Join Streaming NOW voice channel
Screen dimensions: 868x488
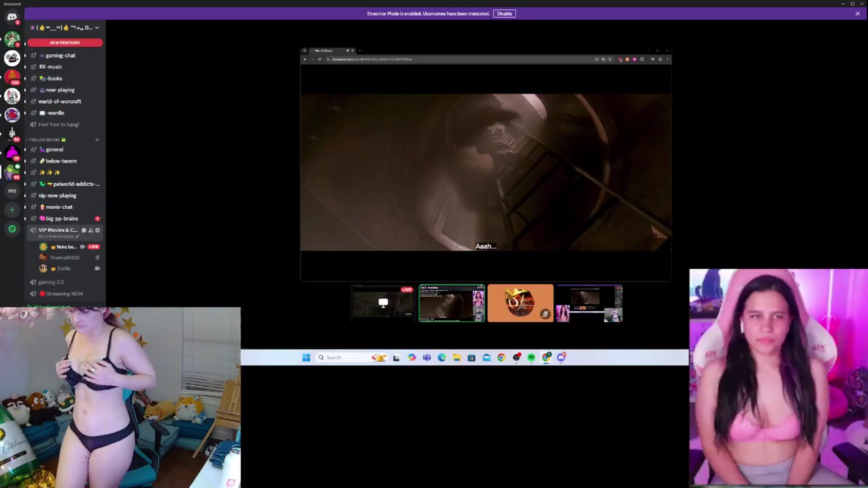click(65, 294)
